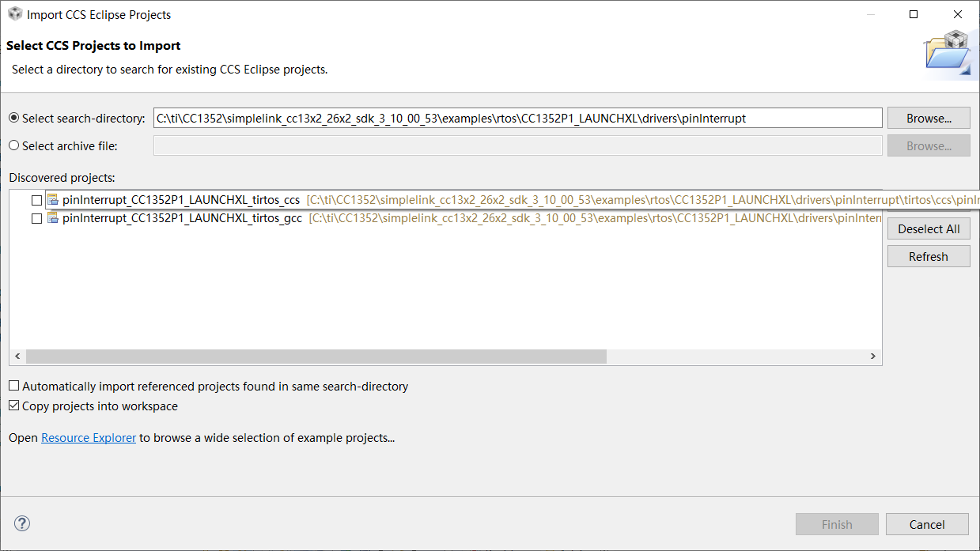Click the tirtos_gcc project icon
Viewport: 980px width, 551px height.
pyautogui.click(x=53, y=218)
